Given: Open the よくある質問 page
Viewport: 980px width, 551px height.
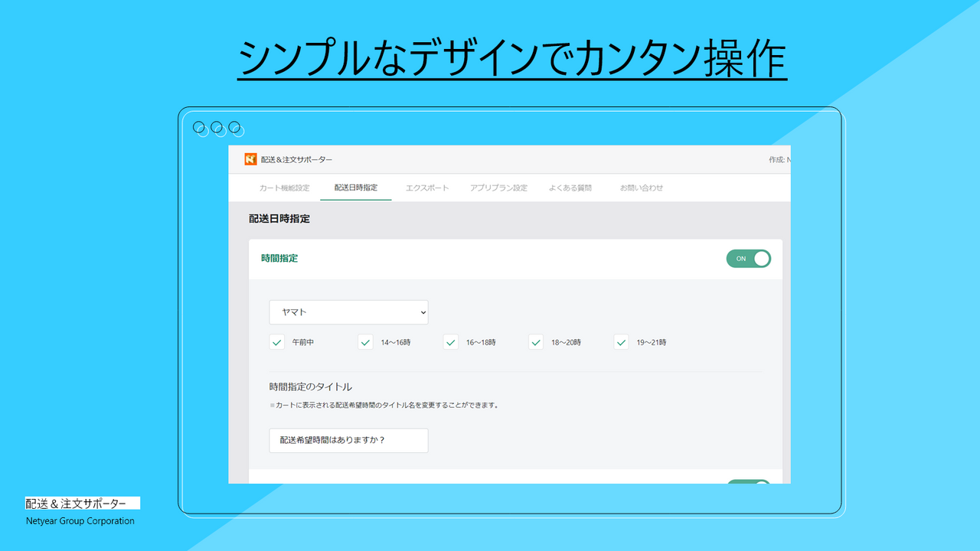Looking at the screenshot, I should point(572,187).
